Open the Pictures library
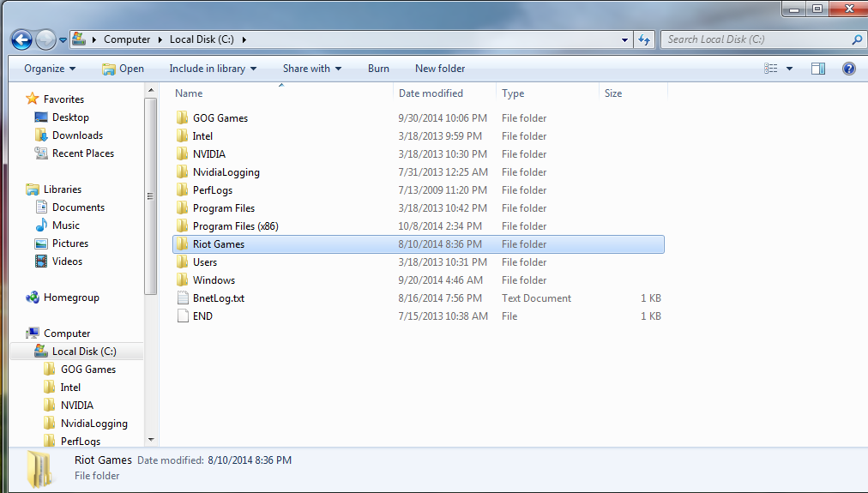The width and height of the screenshot is (868, 493). [x=70, y=243]
